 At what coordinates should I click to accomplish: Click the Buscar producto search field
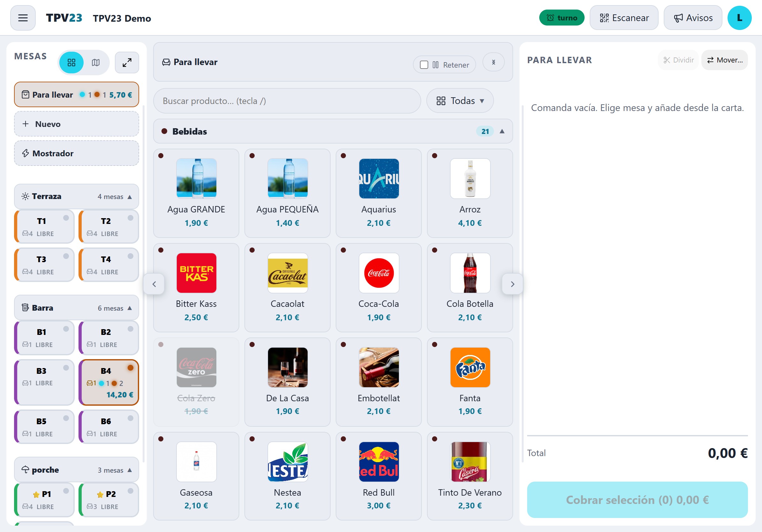point(287,101)
